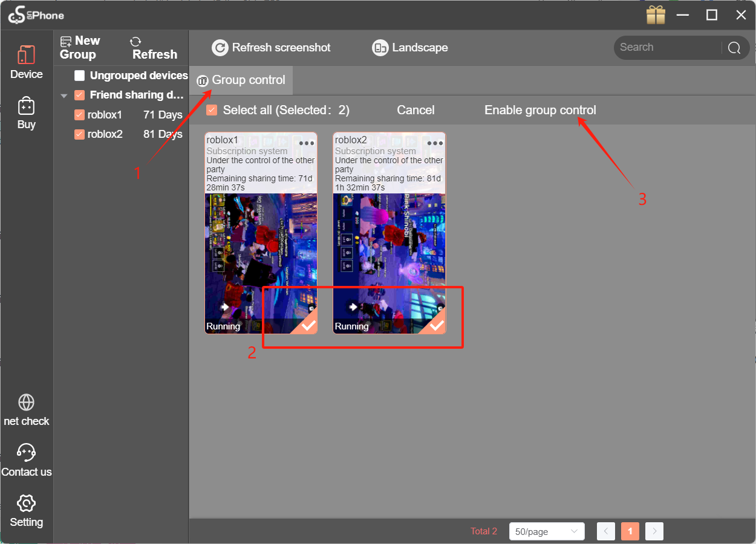Click the 'Ungrouped devices' label
The height and width of the screenshot is (544, 756).
pos(139,76)
